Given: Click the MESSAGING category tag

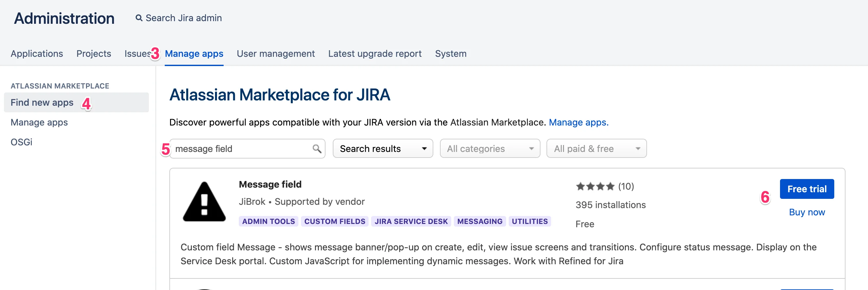Looking at the screenshot, I should 480,221.
